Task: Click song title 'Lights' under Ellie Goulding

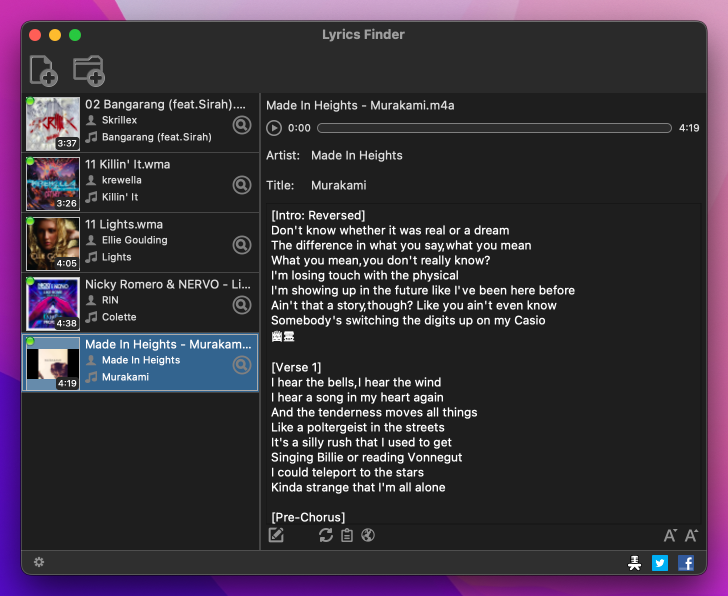Action: coord(117,257)
